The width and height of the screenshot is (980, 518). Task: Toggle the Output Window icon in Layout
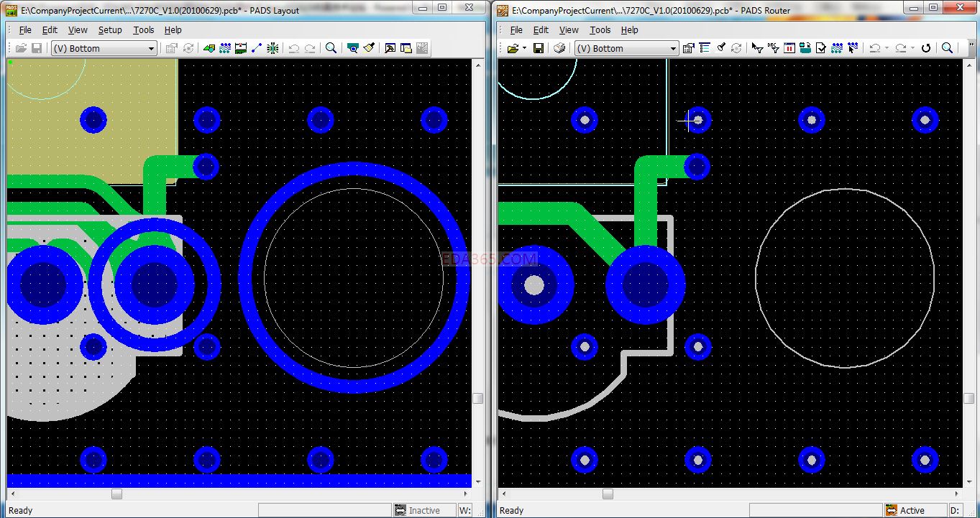click(x=390, y=48)
